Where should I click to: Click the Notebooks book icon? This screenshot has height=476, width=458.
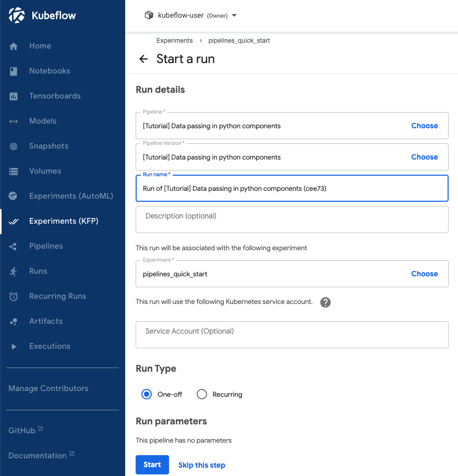tap(14, 71)
